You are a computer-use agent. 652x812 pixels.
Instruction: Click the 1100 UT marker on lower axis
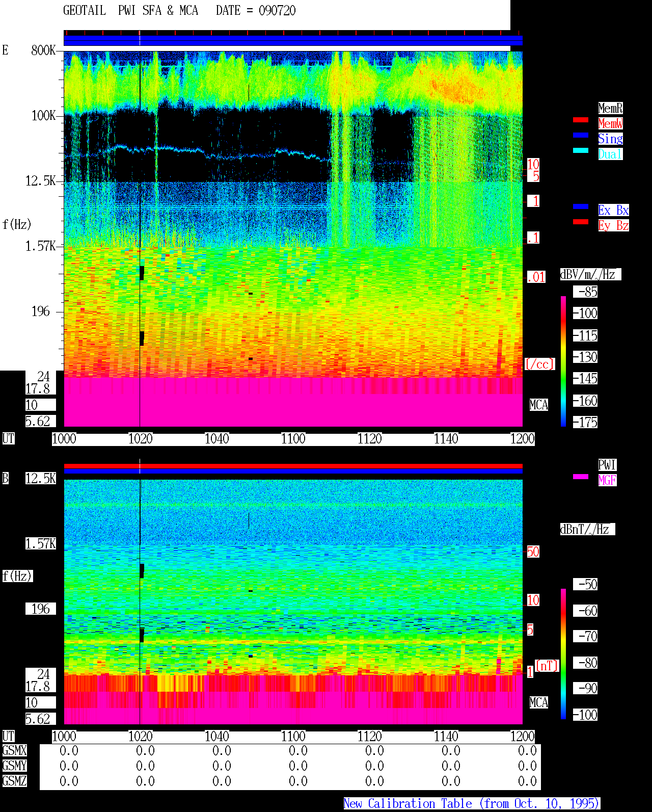293,737
